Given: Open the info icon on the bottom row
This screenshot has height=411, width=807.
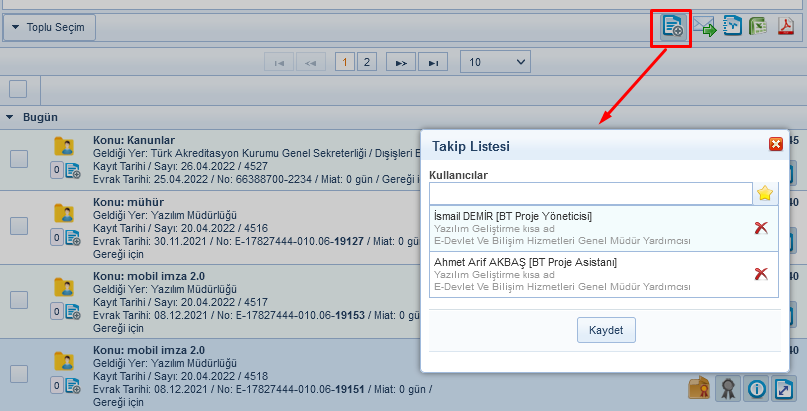Looking at the screenshot, I should [x=756, y=389].
